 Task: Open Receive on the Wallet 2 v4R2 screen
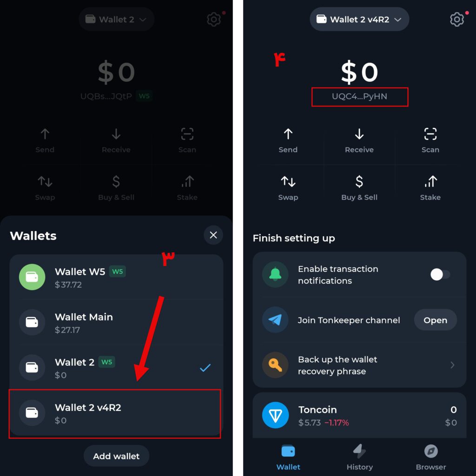(359, 140)
